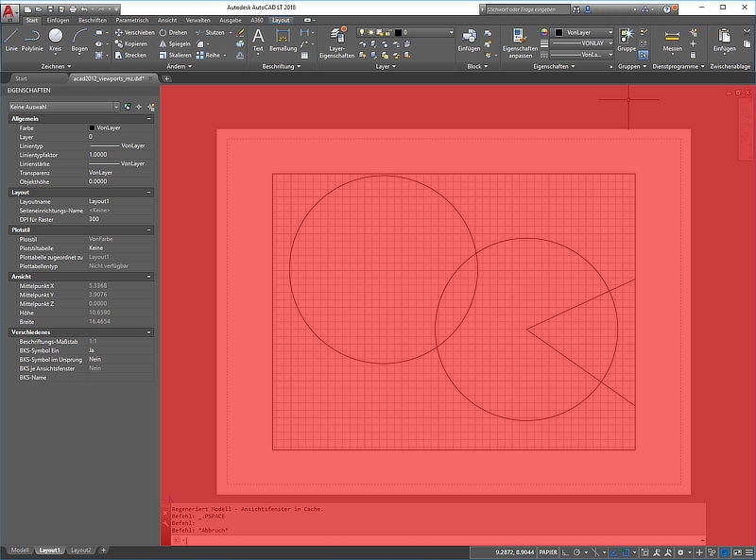The width and height of the screenshot is (756, 560).
Task: Open Layer-Eigenschaften manager
Action: pos(336,42)
